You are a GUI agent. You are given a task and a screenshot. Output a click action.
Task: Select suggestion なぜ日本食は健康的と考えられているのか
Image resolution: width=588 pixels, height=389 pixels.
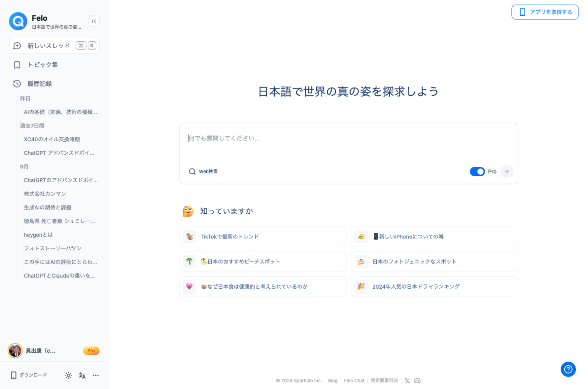pos(263,287)
